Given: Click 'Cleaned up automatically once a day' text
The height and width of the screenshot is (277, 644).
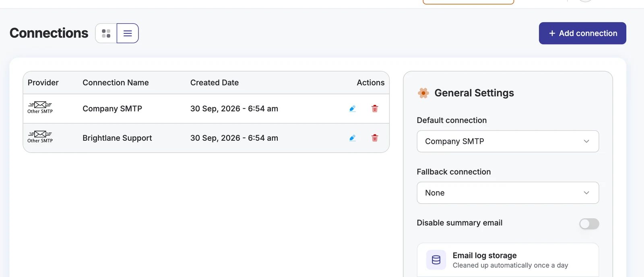Looking at the screenshot, I should [x=510, y=265].
